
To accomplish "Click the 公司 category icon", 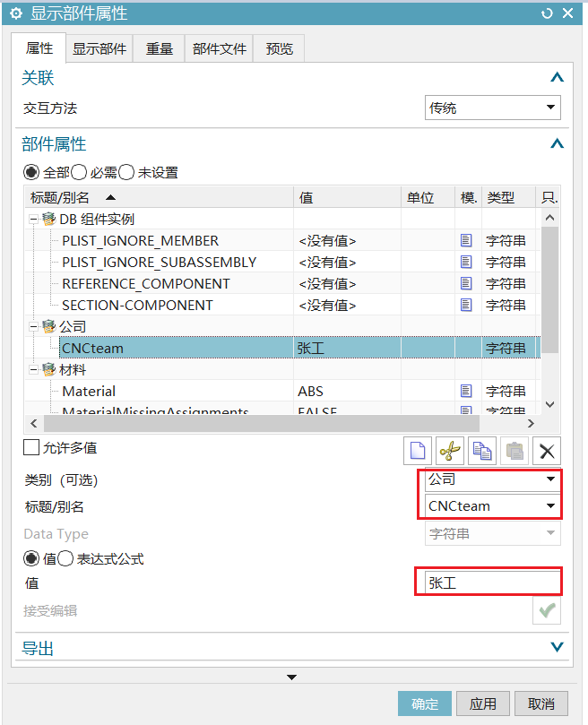I will 49,326.
